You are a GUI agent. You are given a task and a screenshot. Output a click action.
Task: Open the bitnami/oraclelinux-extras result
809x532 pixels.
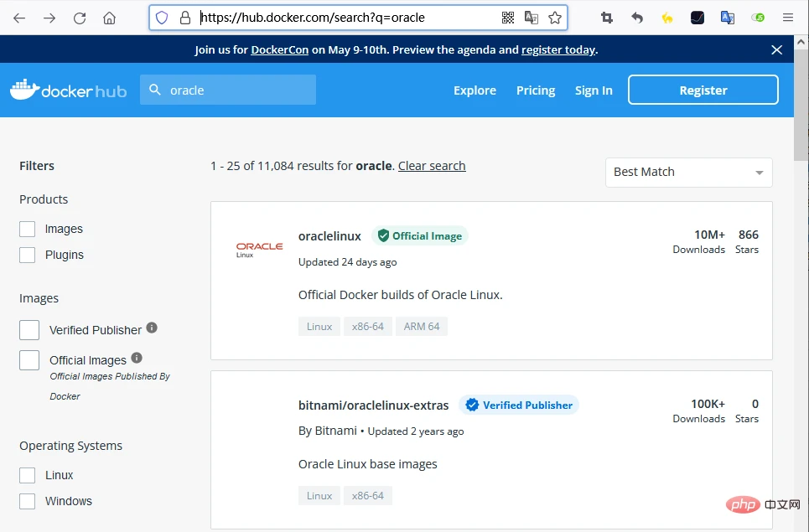(374, 405)
